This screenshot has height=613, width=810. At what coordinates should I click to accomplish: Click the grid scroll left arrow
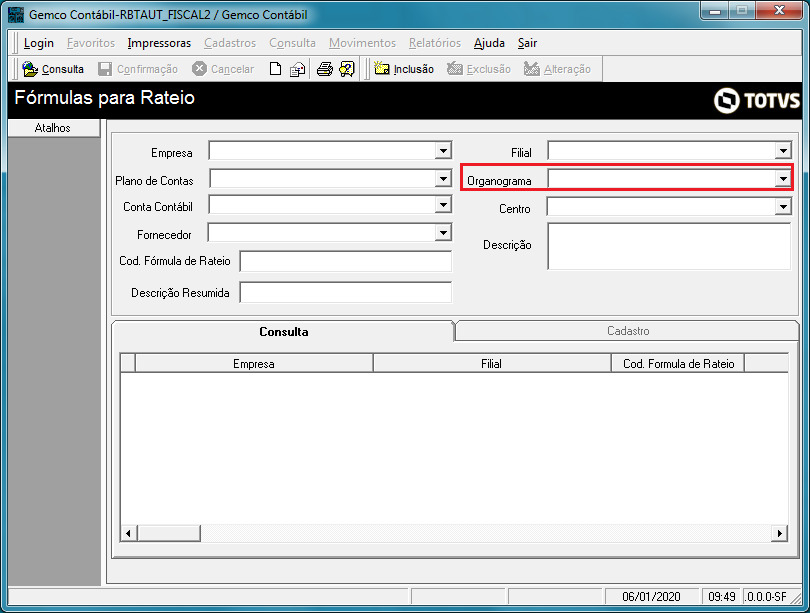pos(129,533)
